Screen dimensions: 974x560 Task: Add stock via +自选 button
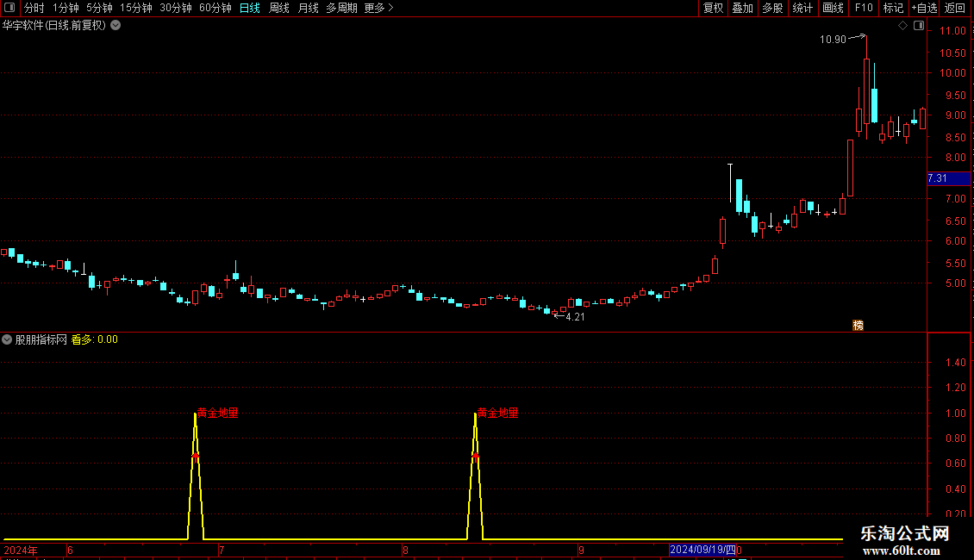click(924, 8)
